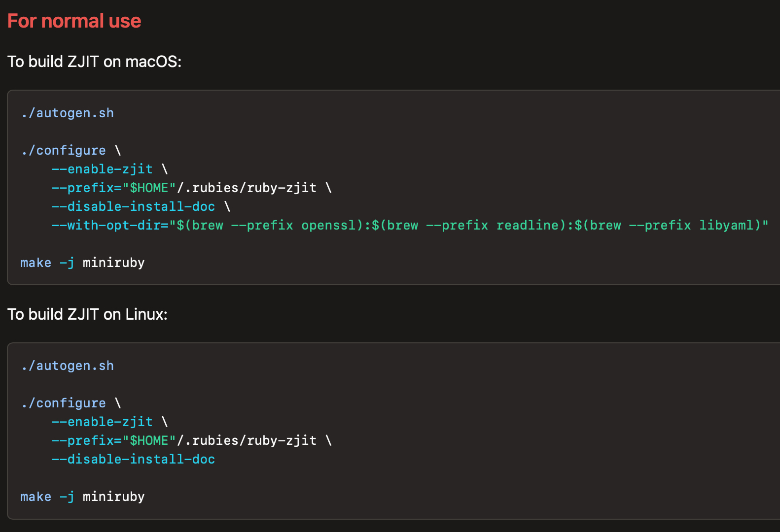The height and width of the screenshot is (532, 780).
Task: Click ./configure in the macOS code block
Action: 63,151
